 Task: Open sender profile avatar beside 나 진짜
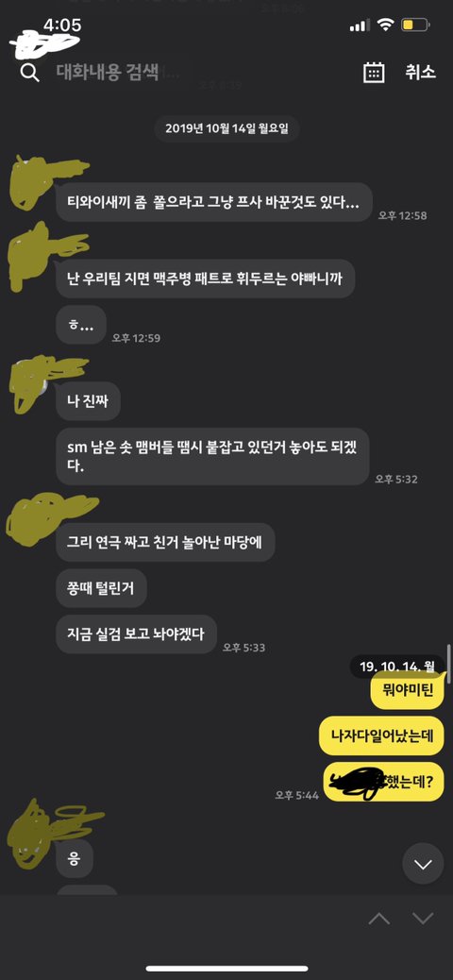click(30, 382)
